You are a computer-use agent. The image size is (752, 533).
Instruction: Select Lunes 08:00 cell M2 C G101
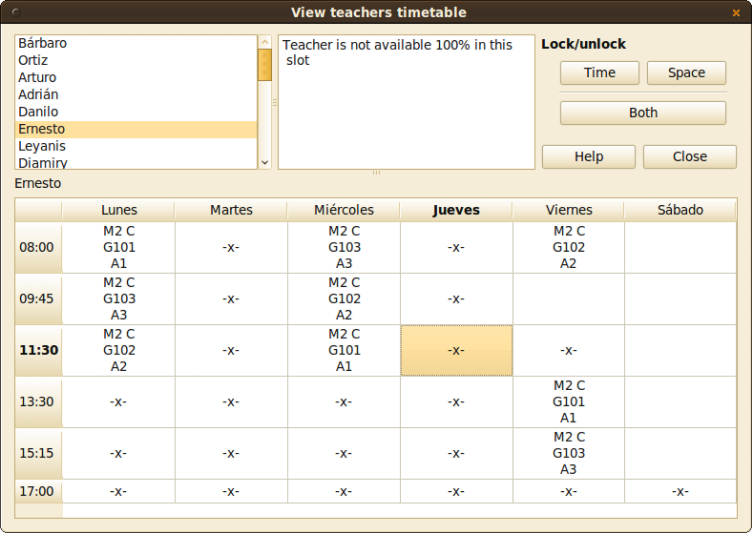tap(119, 247)
